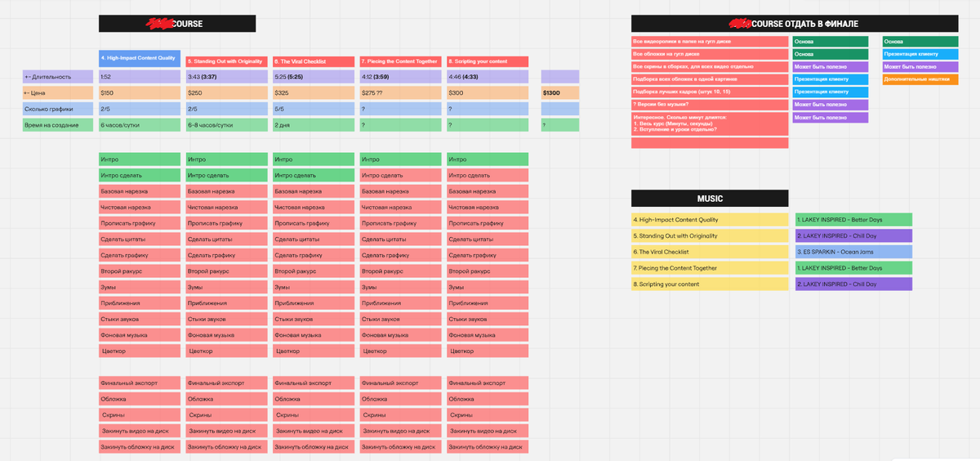Click the 4:46 (4:33) duration cell
980x461 pixels.
click(488, 76)
